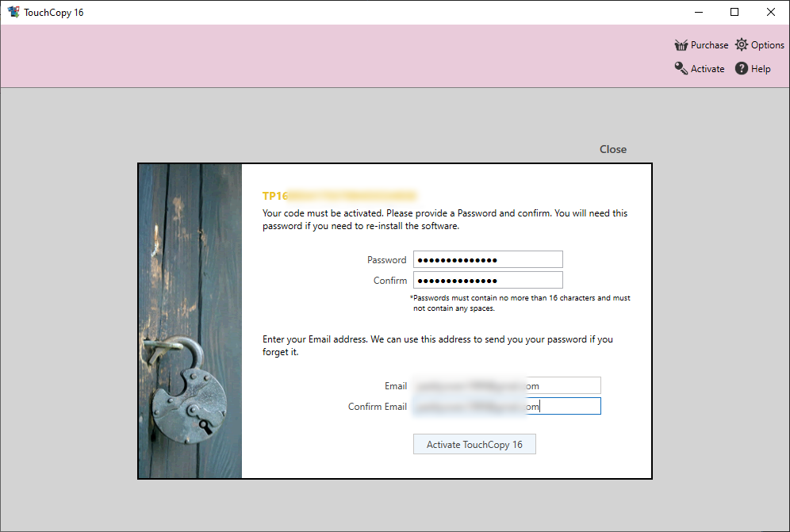The width and height of the screenshot is (790, 532).
Task: Click the 'Confirm Email' field label
Action: tap(378, 407)
